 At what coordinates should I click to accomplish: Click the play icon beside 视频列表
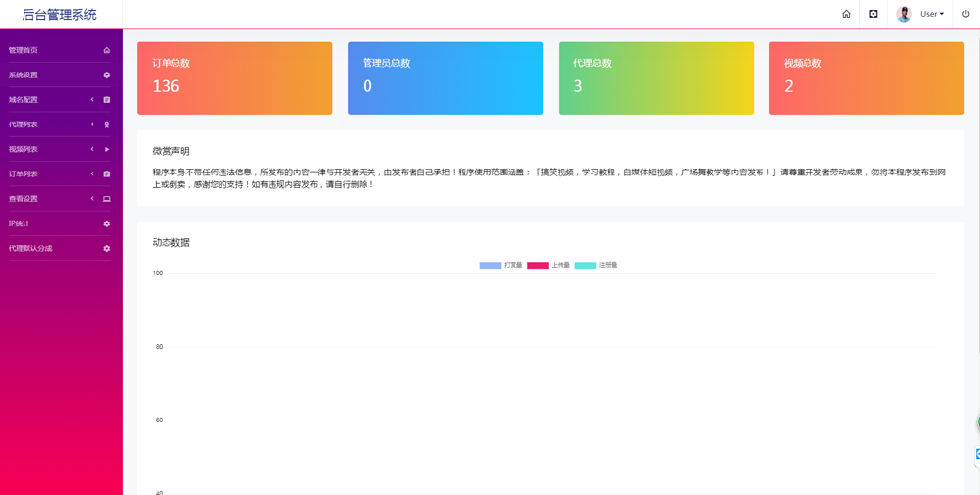click(x=107, y=150)
